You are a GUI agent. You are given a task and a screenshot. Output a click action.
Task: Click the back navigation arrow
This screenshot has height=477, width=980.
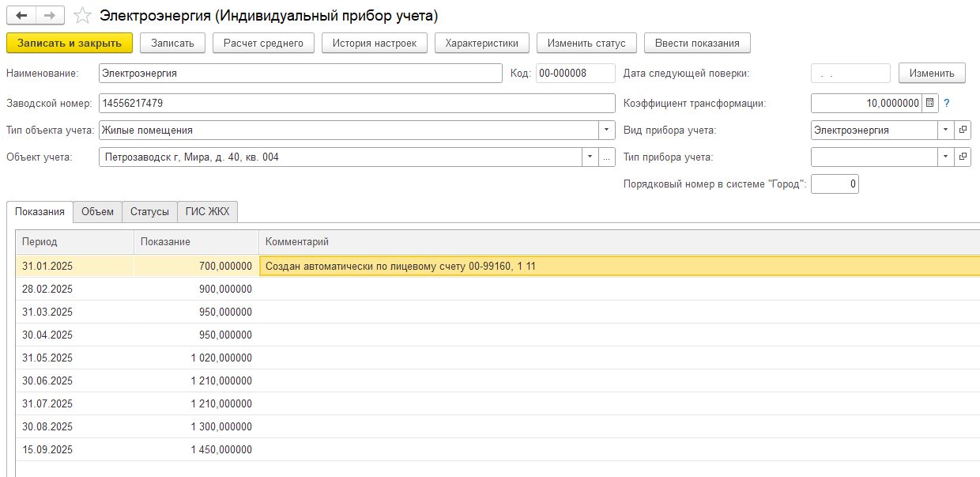[21, 16]
